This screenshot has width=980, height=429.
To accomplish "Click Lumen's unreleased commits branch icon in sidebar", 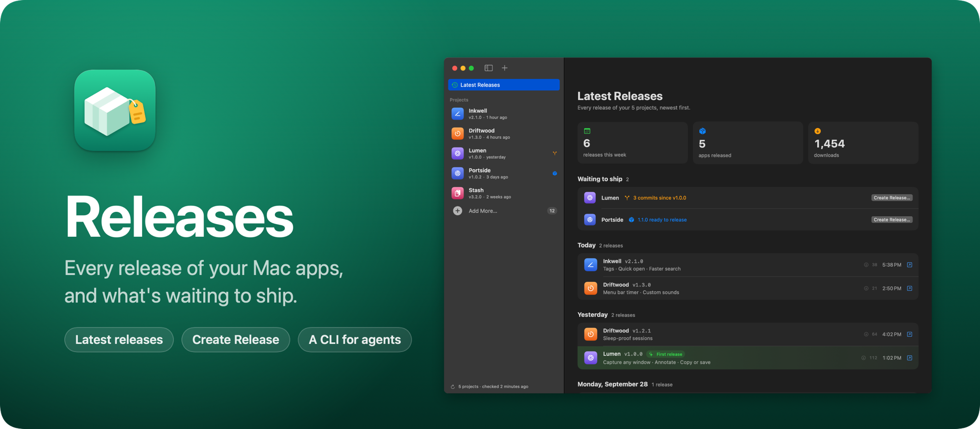I will pos(555,153).
